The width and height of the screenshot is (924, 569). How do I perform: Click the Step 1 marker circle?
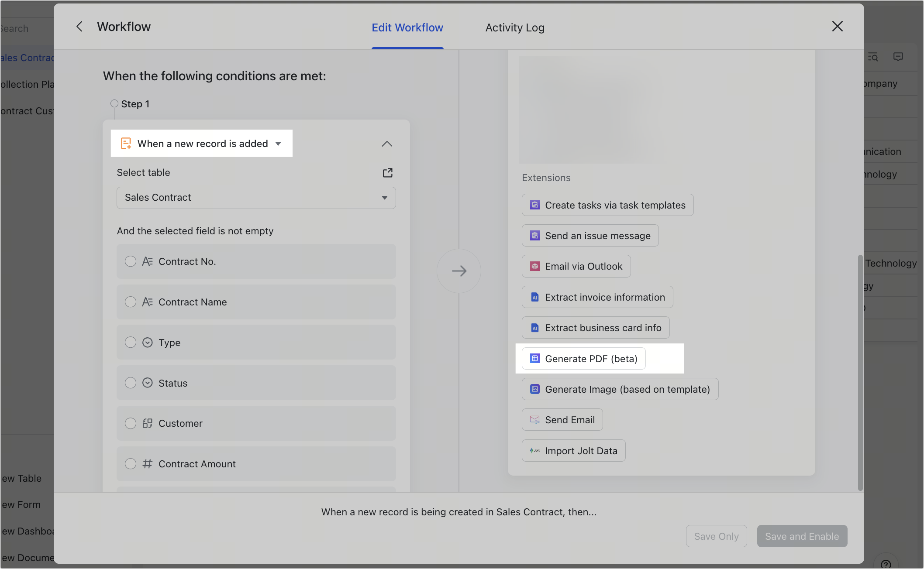tap(114, 103)
